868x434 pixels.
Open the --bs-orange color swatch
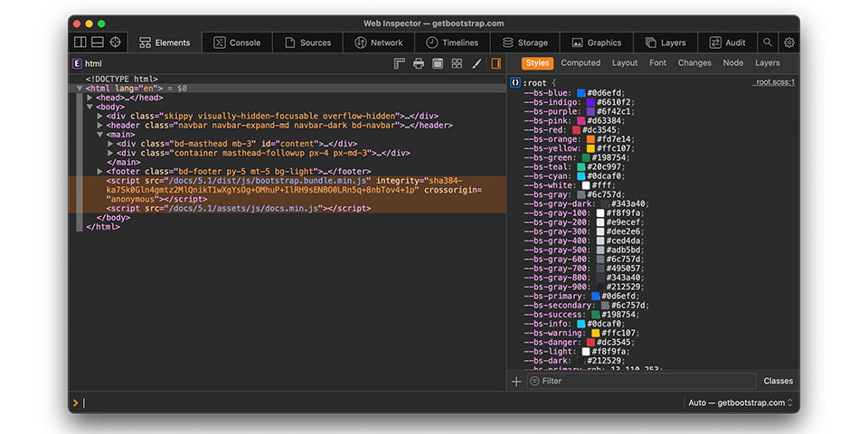pyautogui.click(x=590, y=139)
